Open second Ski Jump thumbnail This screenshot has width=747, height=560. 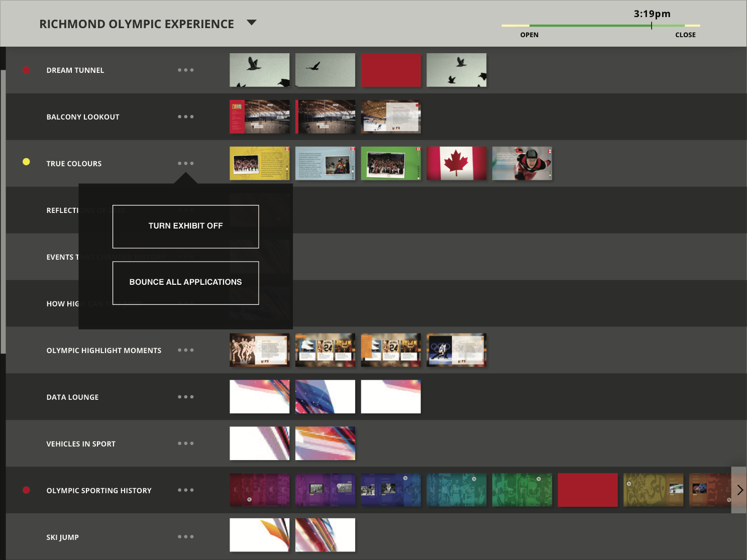pyautogui.click(x=325, y=535)
